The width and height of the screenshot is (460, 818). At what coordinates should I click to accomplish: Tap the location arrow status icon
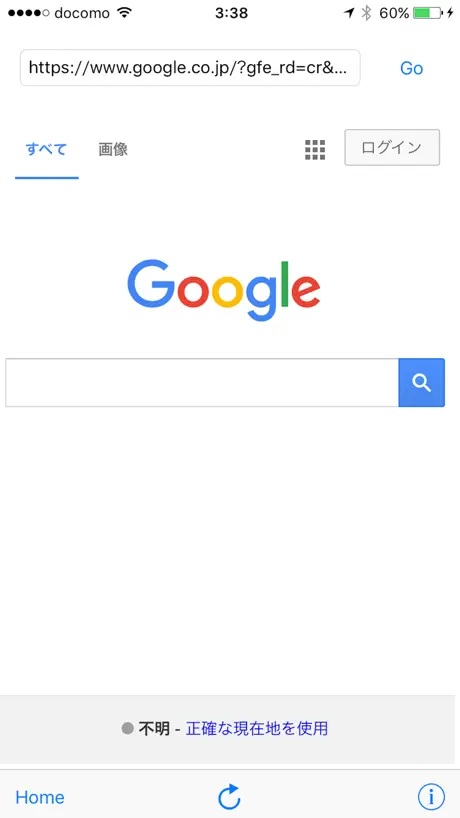coord(349,13)
